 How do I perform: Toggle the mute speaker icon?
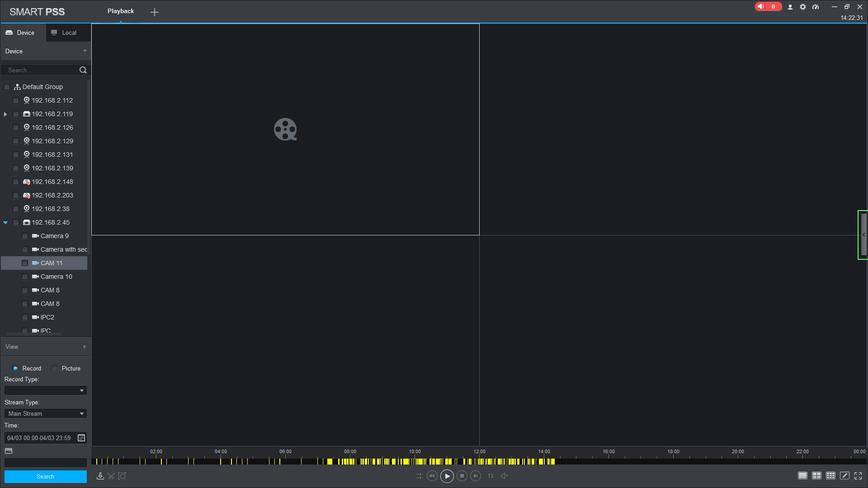[x=505, y=476]
